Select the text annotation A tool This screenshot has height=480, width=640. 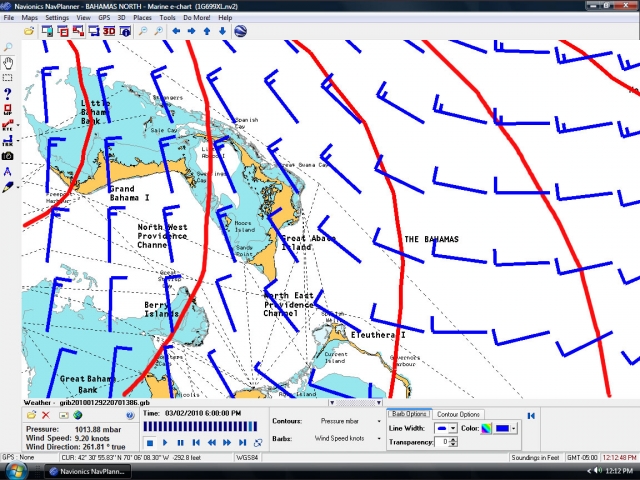tap(8, 171)
